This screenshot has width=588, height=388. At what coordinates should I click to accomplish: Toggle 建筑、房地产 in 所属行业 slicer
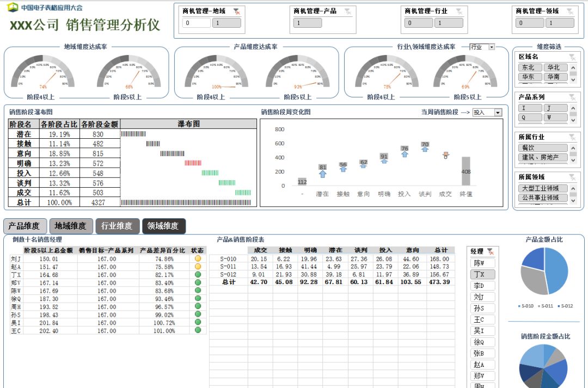click(543, 157)
